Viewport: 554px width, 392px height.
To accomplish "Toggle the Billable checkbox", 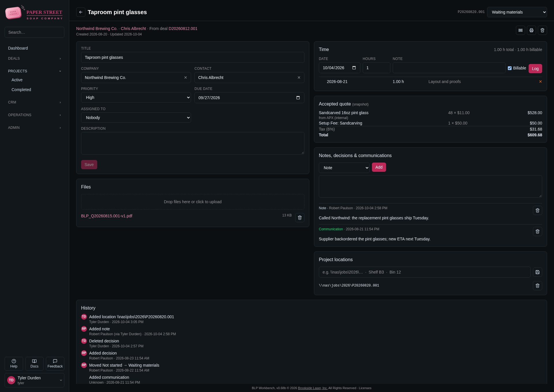I will (x=510, y=68).
